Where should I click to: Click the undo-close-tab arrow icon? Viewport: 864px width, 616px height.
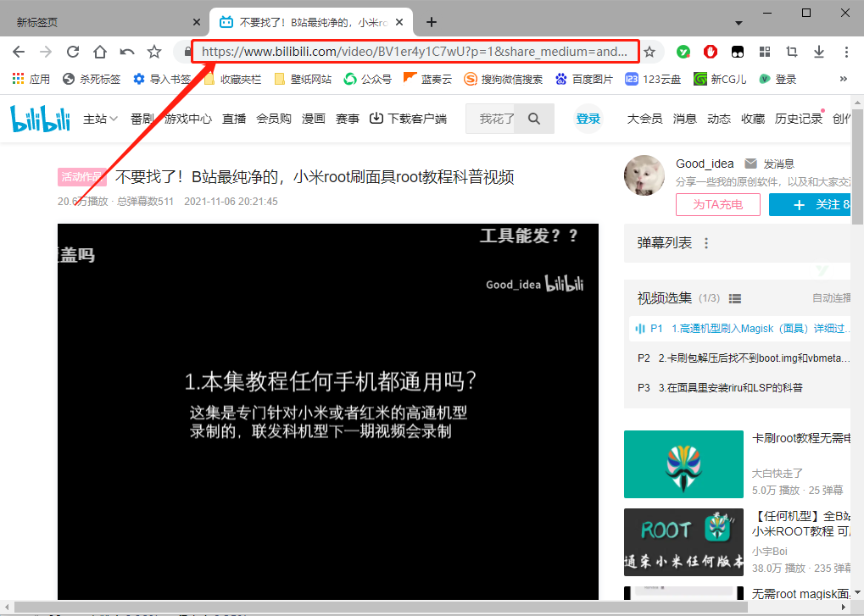127,52
